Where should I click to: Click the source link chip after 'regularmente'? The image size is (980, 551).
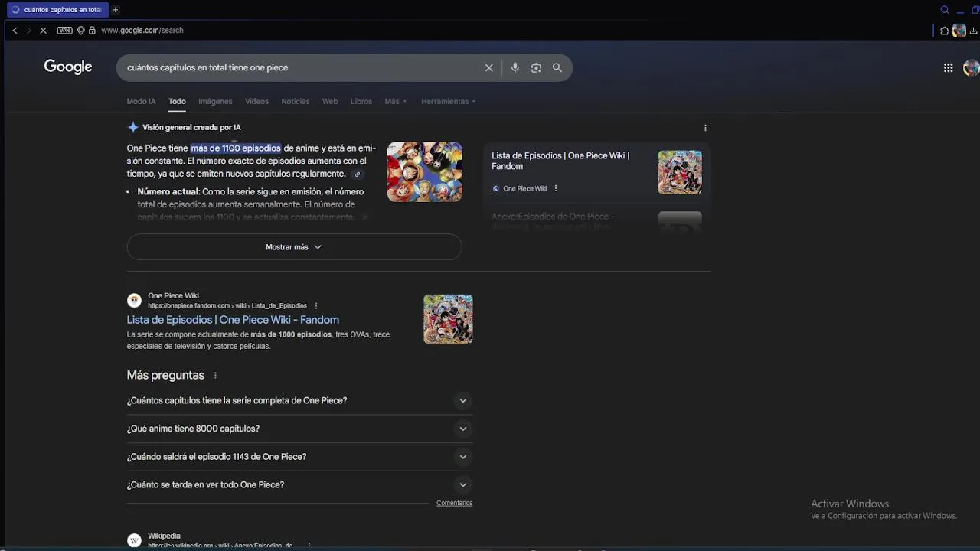click(357, 174)
